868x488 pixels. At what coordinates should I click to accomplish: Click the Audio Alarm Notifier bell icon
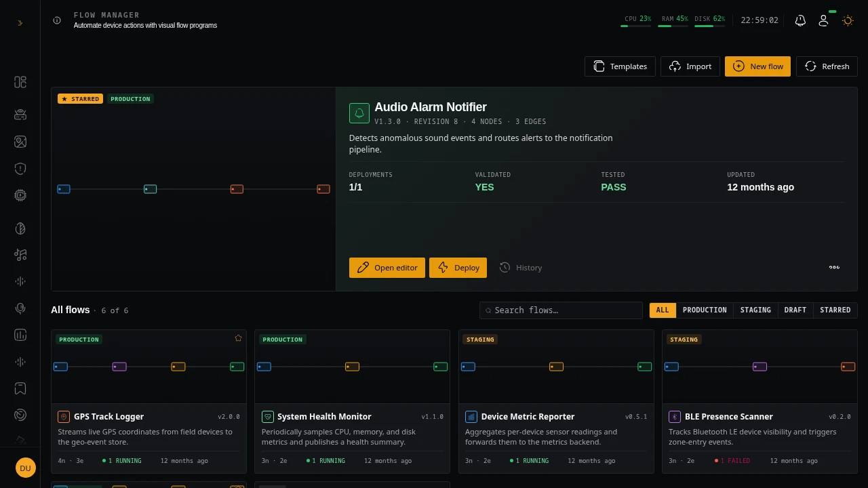click(359, 113)
